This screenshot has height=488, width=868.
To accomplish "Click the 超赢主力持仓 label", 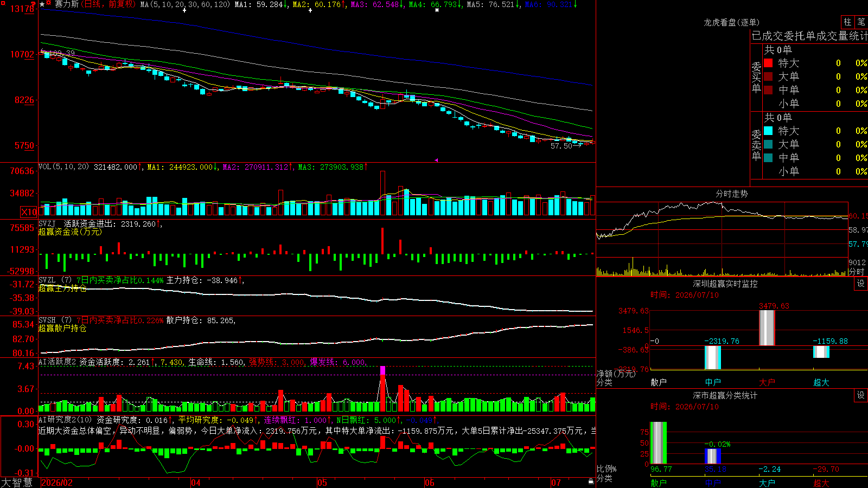I will 62,288.
